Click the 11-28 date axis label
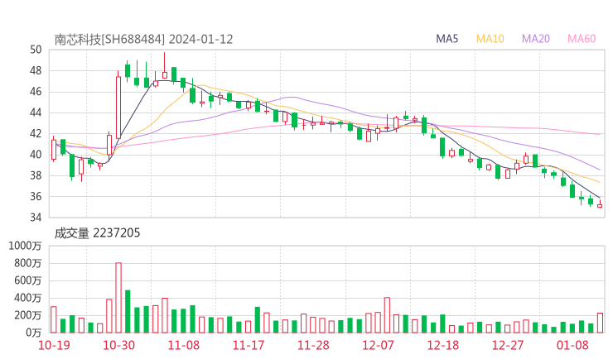613x364 pixels. point(313,345)
